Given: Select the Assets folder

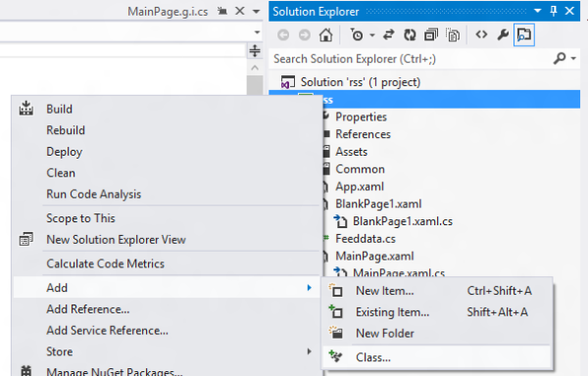Looking at the screenshot, I should coord(352,152).
